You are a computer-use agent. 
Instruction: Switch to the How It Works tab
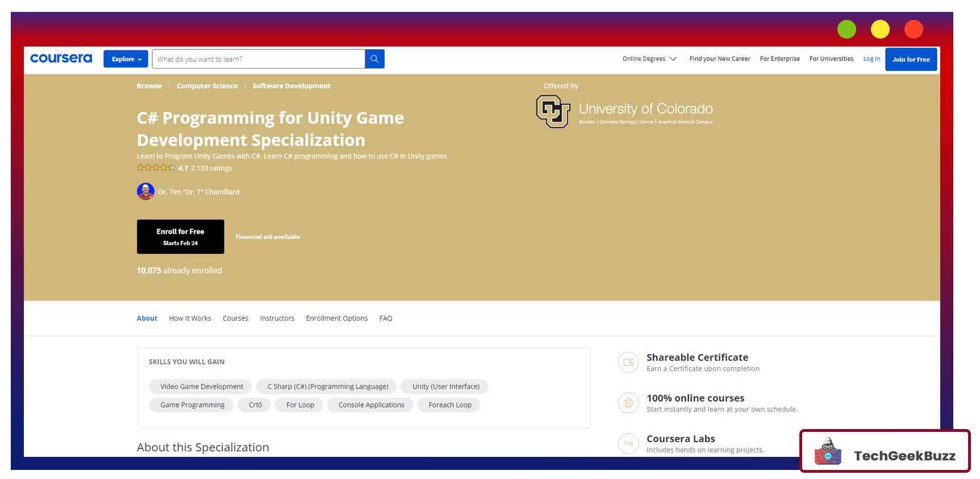pyautogui.click(x=190, y=318)
